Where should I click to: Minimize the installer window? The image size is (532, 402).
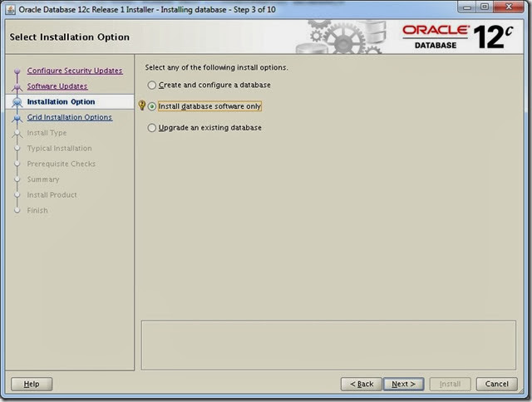[x=467, y=7]
